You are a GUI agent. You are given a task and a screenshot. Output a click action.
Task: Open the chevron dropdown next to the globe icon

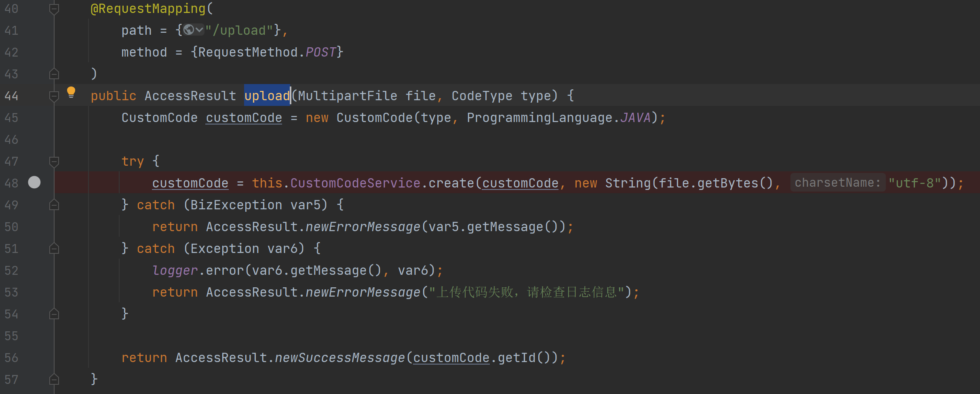(x=199, y=30)
